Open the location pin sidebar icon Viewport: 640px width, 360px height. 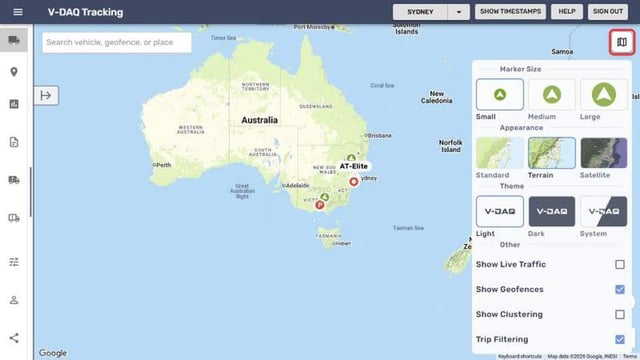point(14,72)
